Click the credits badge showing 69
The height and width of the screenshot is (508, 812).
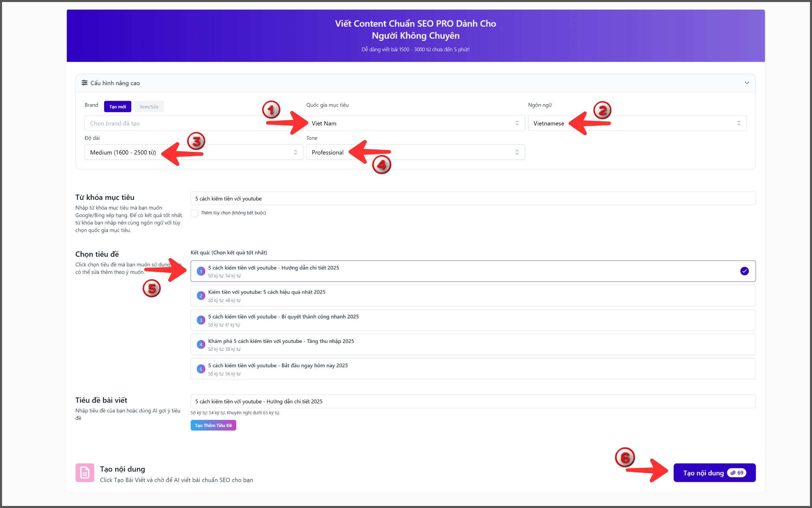click(x=736, y=473)
